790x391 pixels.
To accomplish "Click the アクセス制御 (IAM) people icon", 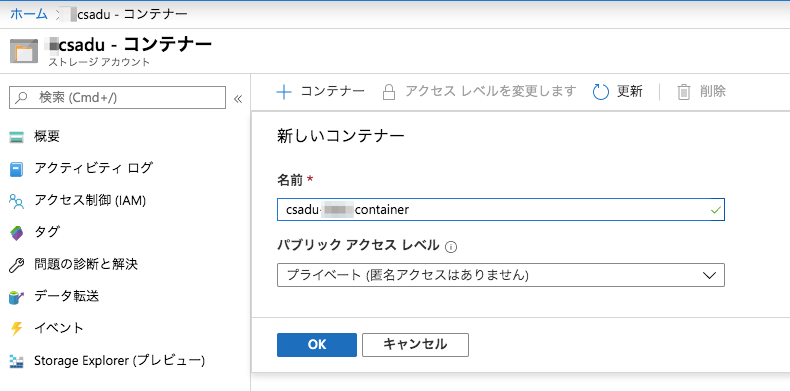I will pyautogui.click(x=17, y=202).
